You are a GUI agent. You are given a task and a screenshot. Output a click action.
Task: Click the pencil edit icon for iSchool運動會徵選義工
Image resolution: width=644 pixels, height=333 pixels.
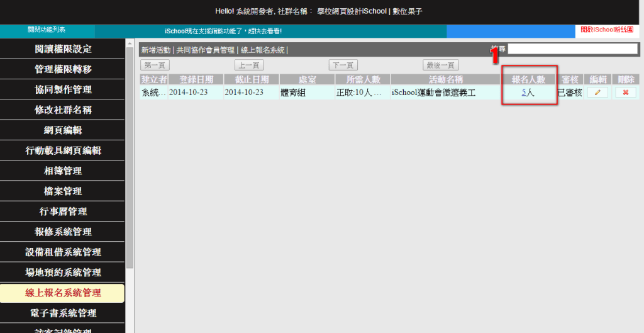(597, 93)
